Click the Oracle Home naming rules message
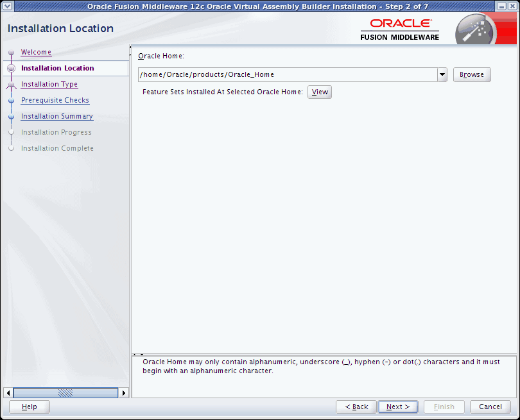Image resolution: width=520 pixels, height=420 pixels. pos(321,366)
